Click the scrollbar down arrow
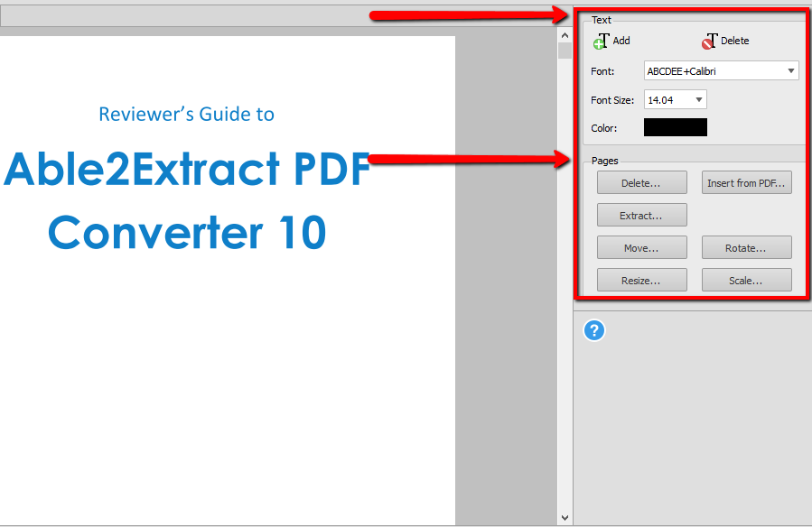Viewport: 812px width, 527px height. point(565,518)
